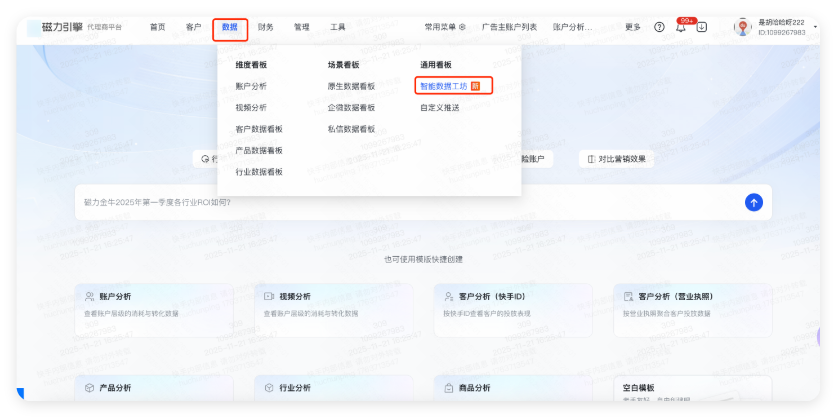Click the 常用菜单 label

coord(440,27)
